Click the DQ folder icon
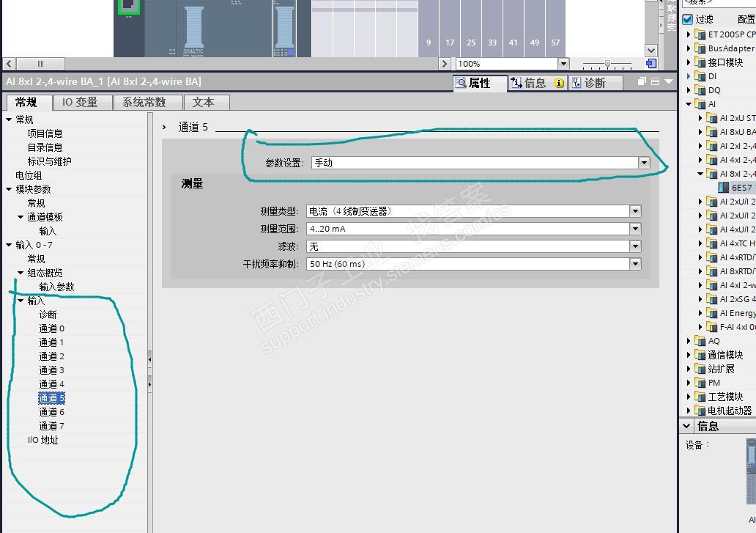Viewport: 756px width, 533px height. click(x=700, y=90)
